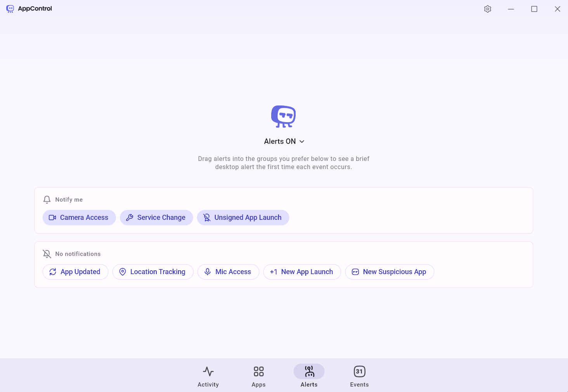Enable alerts for App Updated
The height and width of the screenshot is (392, 568).
pyautogui.click(x=75, y=272)
